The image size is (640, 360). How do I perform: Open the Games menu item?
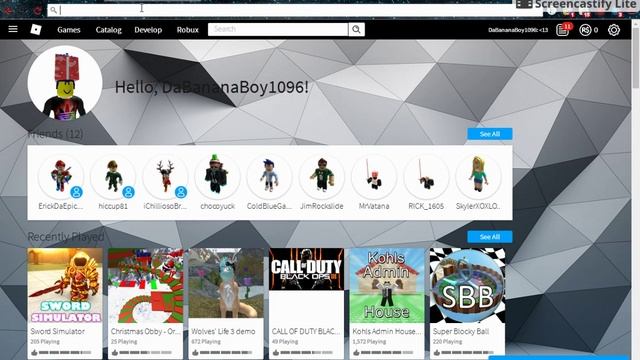tap(69, 30)
